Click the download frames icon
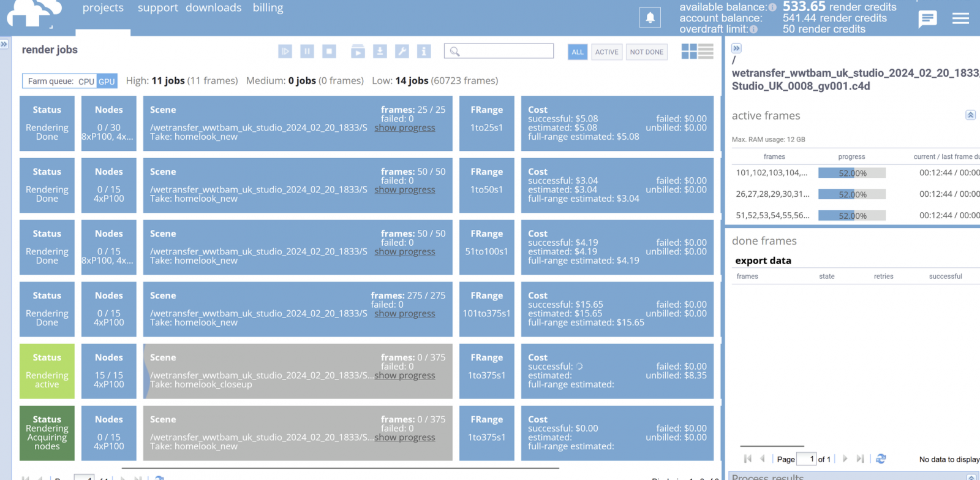The width and height of the screenshot is (980, 480). [x=380, y=51]
